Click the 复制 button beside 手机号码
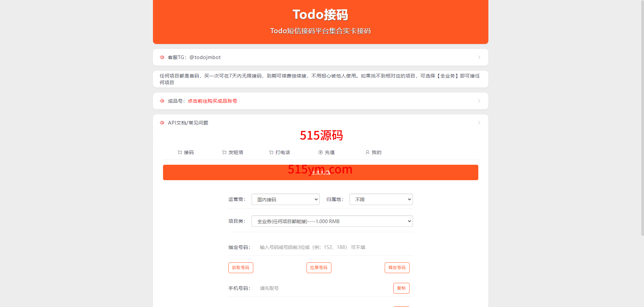The image size is (644, 307). pyautogui.click(x=401, y=288)
